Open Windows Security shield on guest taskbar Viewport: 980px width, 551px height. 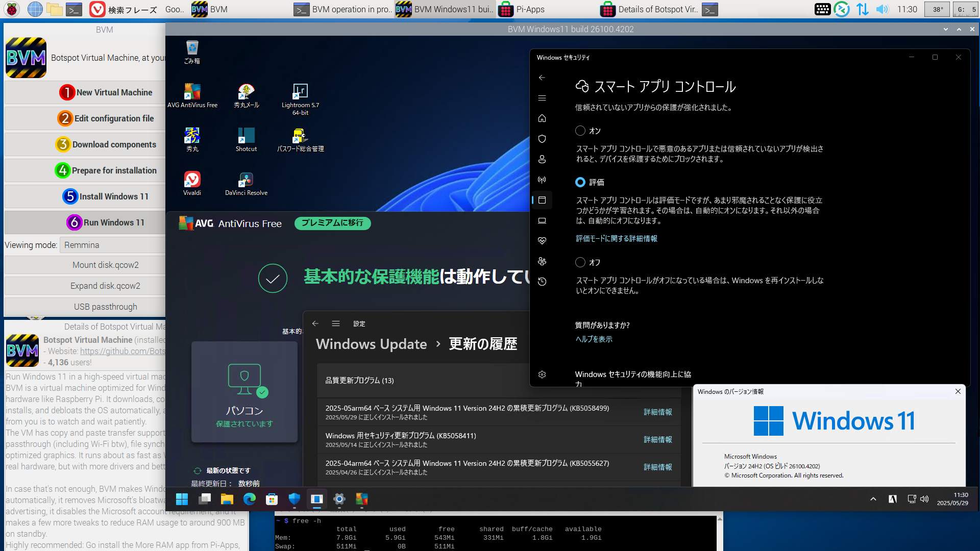(294, 499)
